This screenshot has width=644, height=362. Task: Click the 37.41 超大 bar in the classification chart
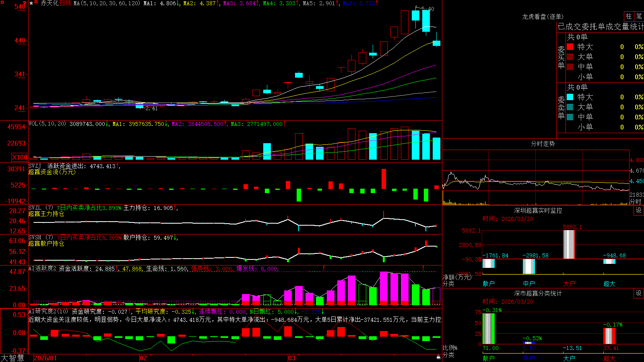[609, 336]
